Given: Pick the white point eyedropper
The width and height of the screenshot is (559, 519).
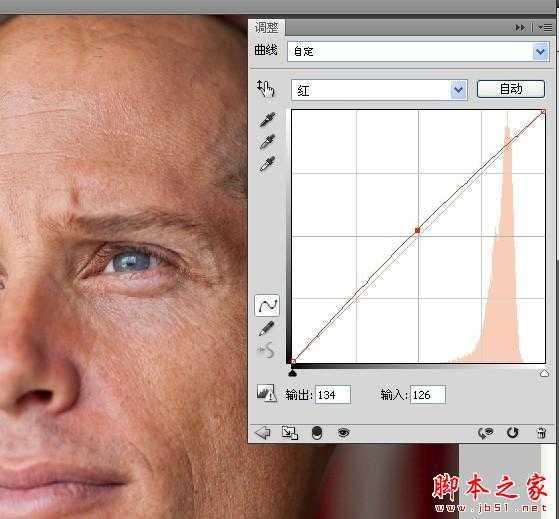Looking at the screenshot, I should [267, 164].
